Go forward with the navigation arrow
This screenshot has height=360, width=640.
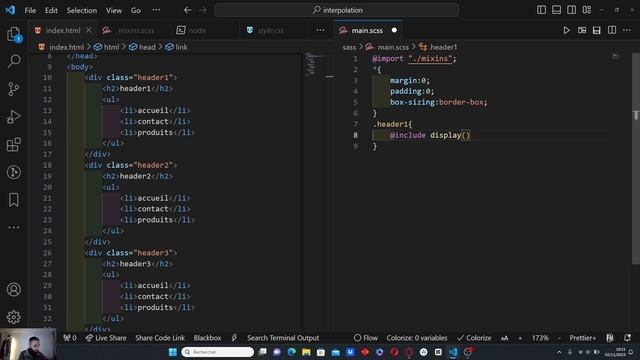[202, 10]
